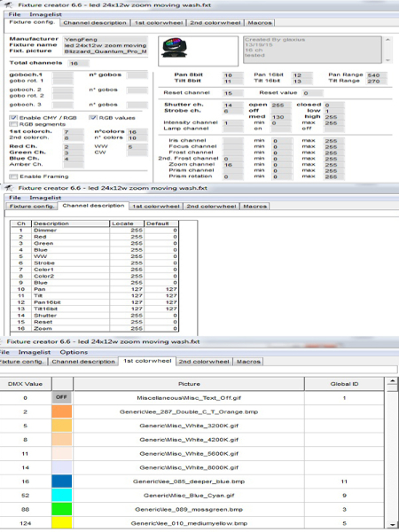The height and width of the screenshot is (532, 399).
Task: Click the Global ID column header
Action: (x=344, y=384)
